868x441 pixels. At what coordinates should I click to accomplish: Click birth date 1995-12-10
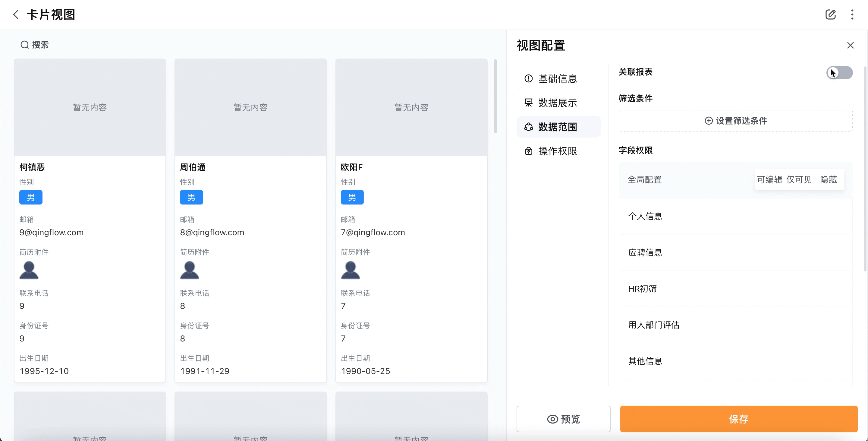(x=44, y=371)
